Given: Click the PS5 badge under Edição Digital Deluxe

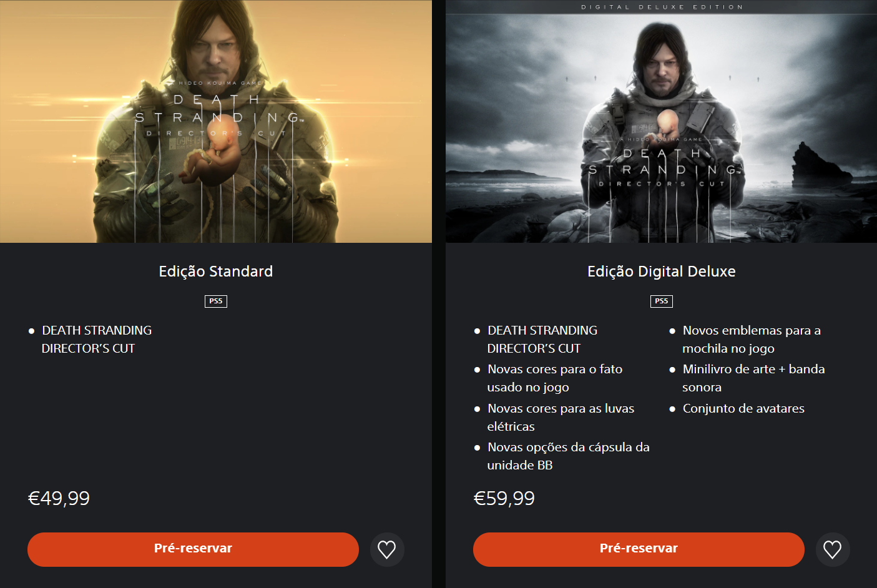Looking at the screenshot, I should [662, 301].
